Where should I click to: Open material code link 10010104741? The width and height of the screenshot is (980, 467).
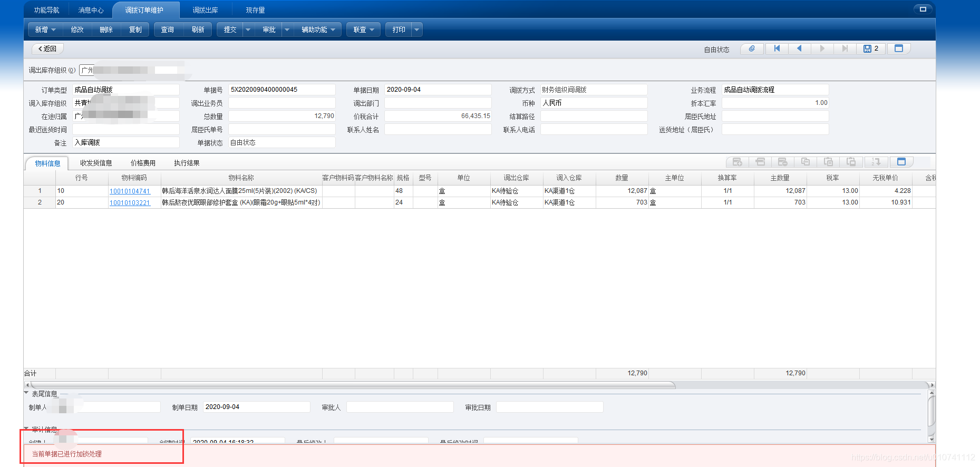(x=130, y=191)
